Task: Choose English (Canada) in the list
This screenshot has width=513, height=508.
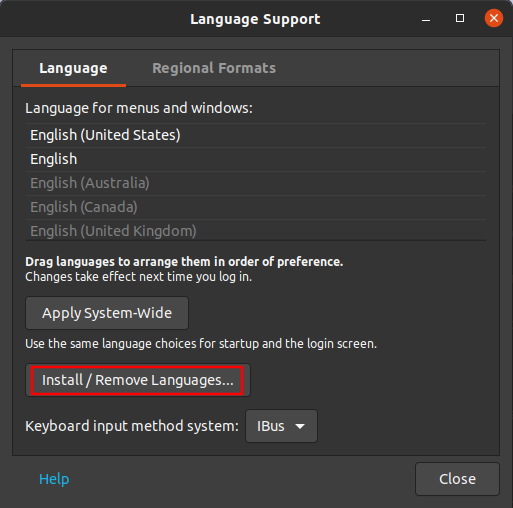Action: pos(256,207)
